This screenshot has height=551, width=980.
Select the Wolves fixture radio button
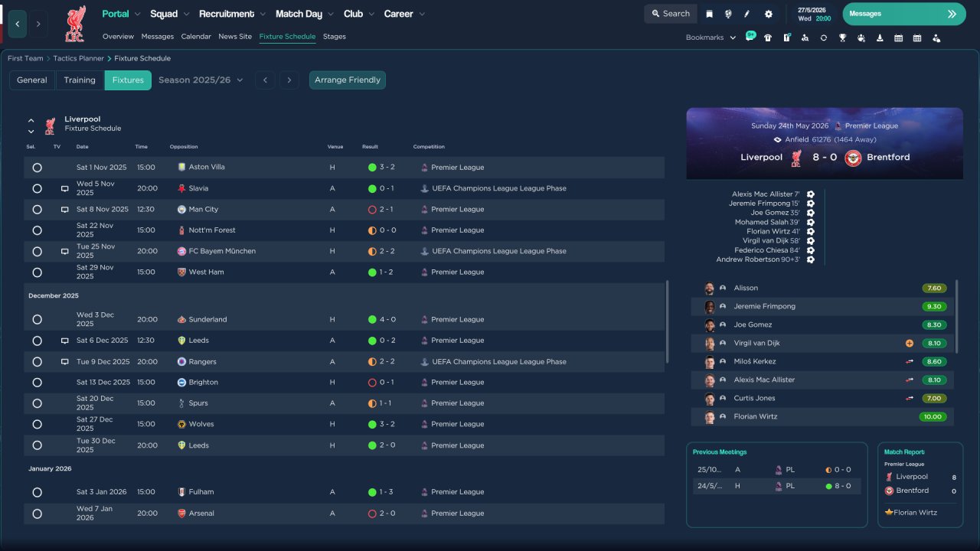(x=37, y=424)
